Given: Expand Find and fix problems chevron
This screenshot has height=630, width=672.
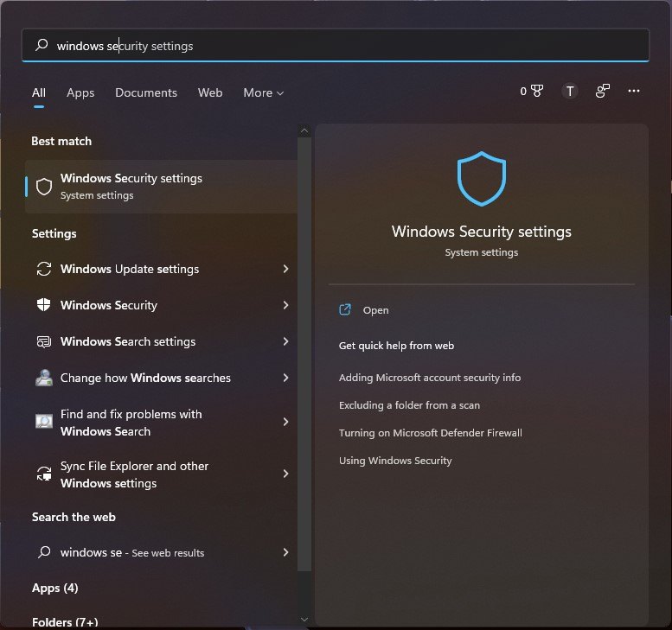Looking at the screenshot, I should point(285,422).
